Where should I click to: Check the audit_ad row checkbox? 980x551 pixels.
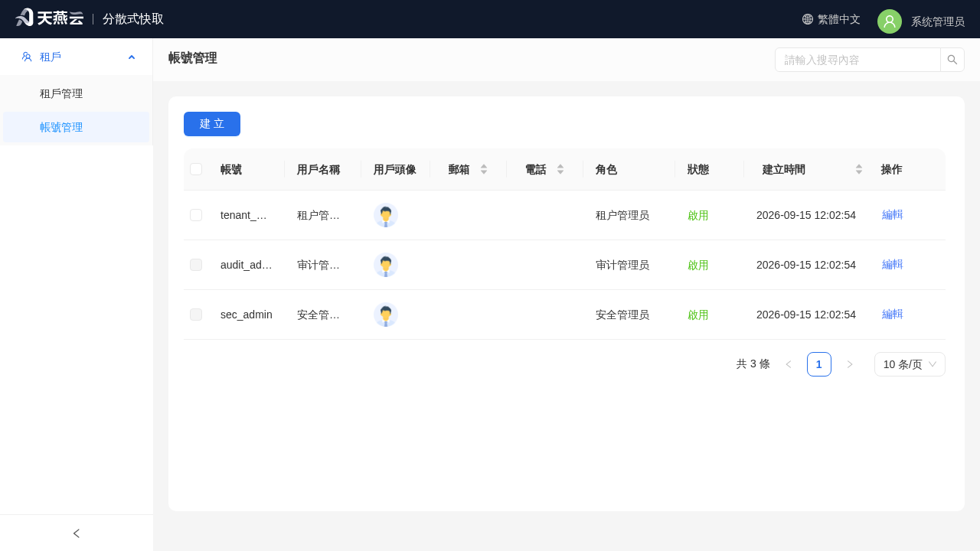pos(196,265)
